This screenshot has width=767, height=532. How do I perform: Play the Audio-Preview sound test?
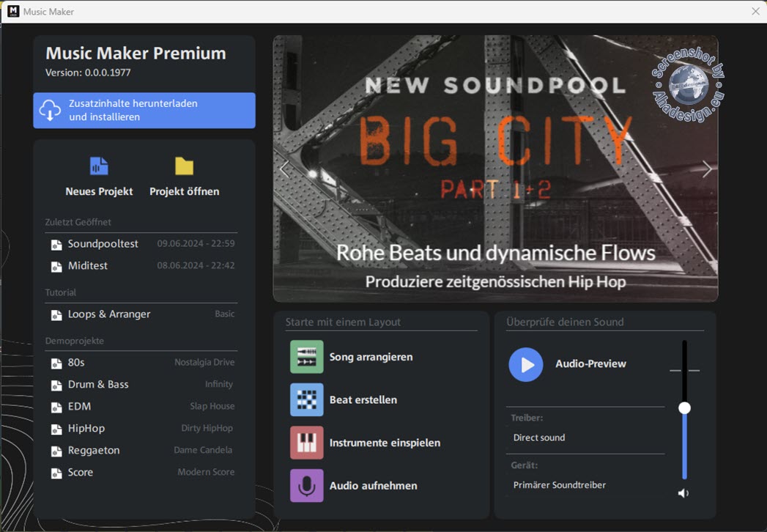click(526, 365)
